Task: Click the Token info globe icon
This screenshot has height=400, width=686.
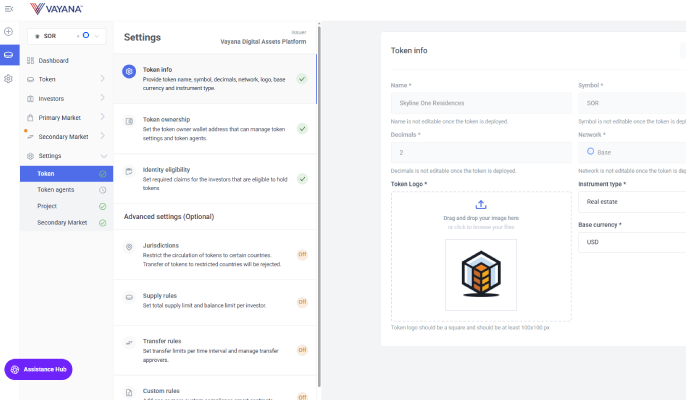Action: pos(129,71)
